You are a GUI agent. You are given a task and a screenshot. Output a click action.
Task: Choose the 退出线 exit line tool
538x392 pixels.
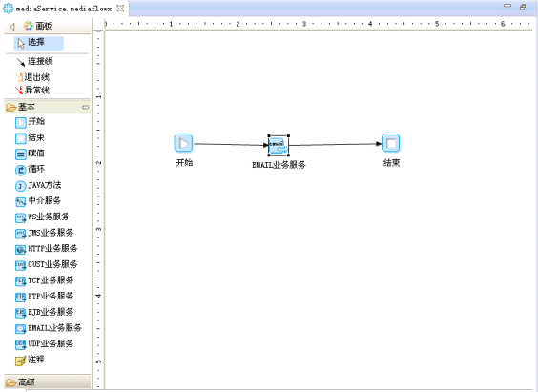32,77
